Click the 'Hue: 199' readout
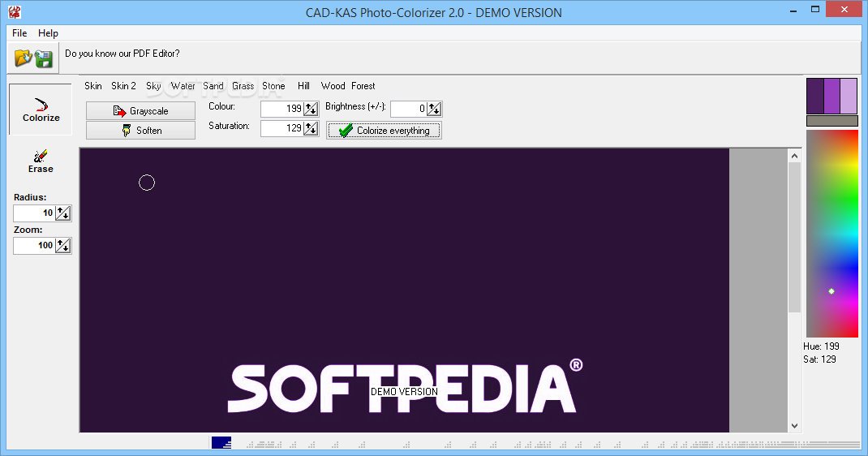This screenshot has height=456, width=868. pyautogui.click(x=821, y=346)
